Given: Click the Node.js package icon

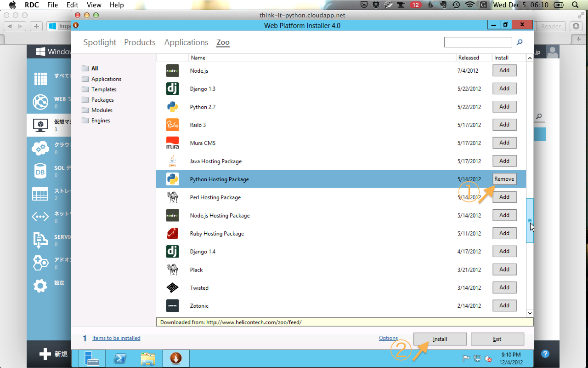Looking at the screenshot, I should [x=172, y=70].
